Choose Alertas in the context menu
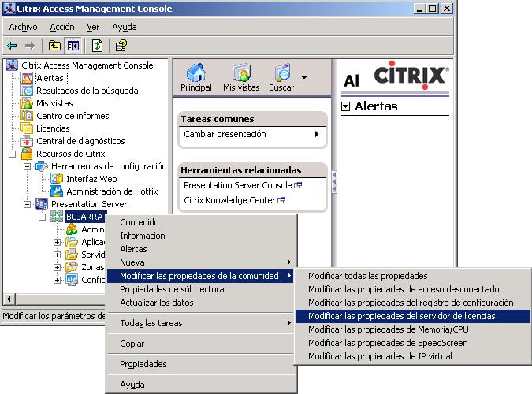This screenshot has height=394, width=532. [x=202, y=249]
